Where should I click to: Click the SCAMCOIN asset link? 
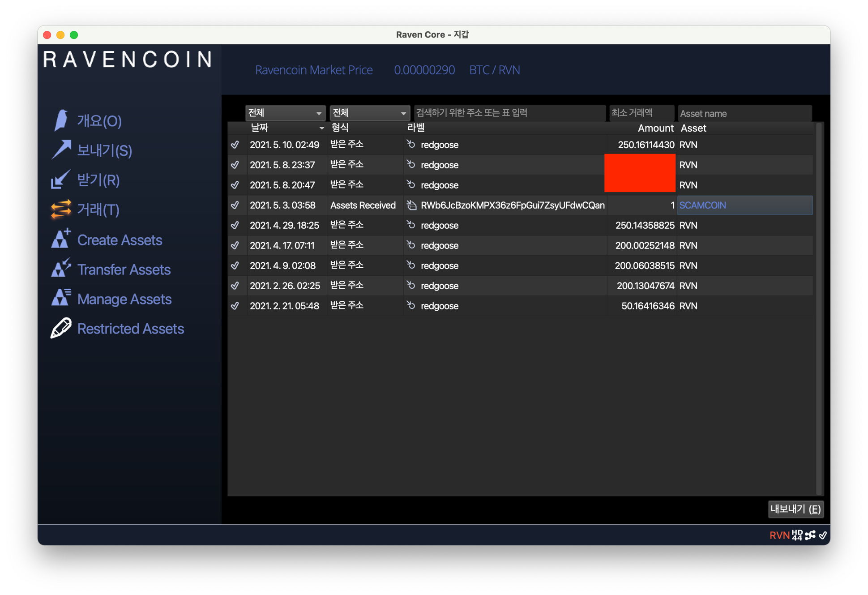pyautogui.click(x=702, y=205)
